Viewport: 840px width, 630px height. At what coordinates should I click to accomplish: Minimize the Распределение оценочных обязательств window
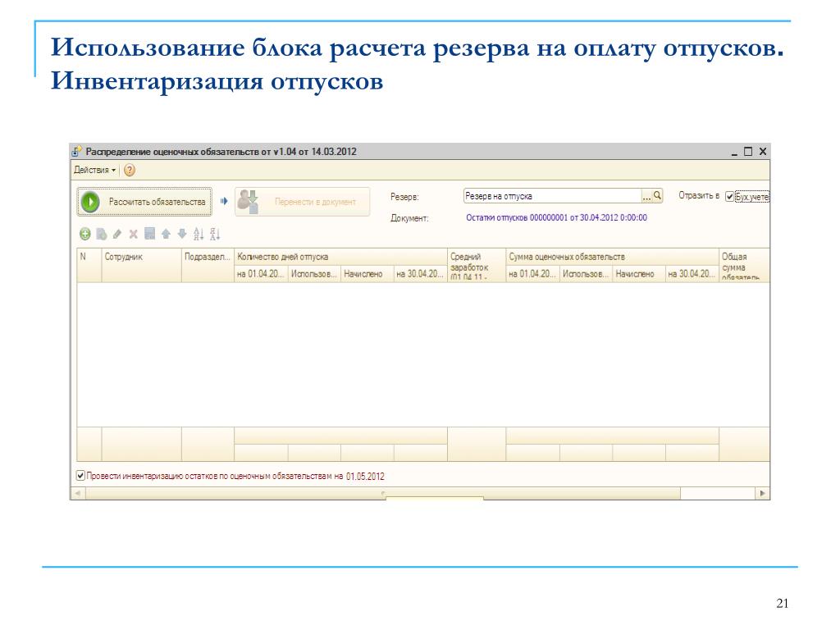(734, 152)
